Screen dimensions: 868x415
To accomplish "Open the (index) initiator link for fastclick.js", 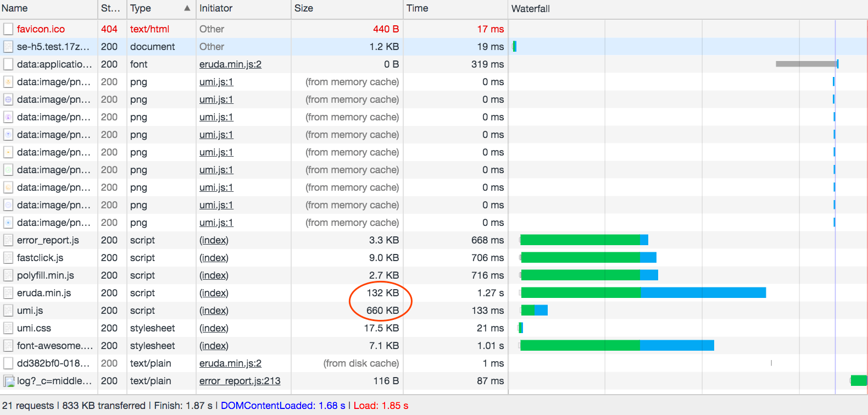I will [x=214, y=258].
